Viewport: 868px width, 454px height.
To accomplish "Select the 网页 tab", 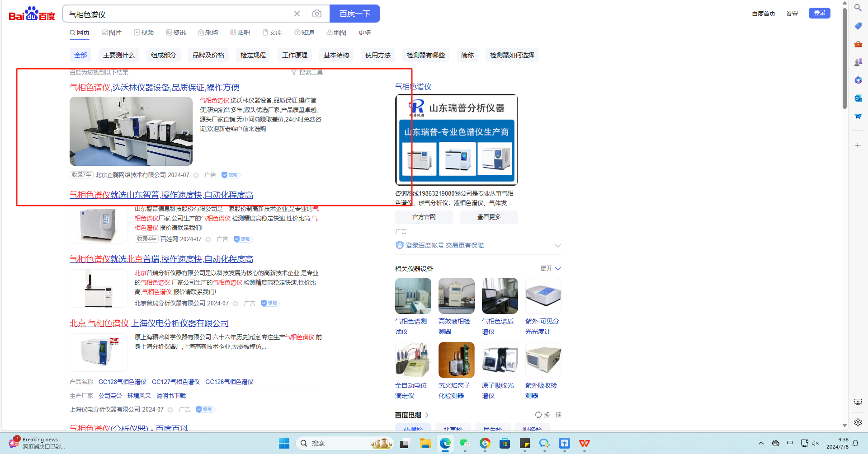I will point(80,33).
